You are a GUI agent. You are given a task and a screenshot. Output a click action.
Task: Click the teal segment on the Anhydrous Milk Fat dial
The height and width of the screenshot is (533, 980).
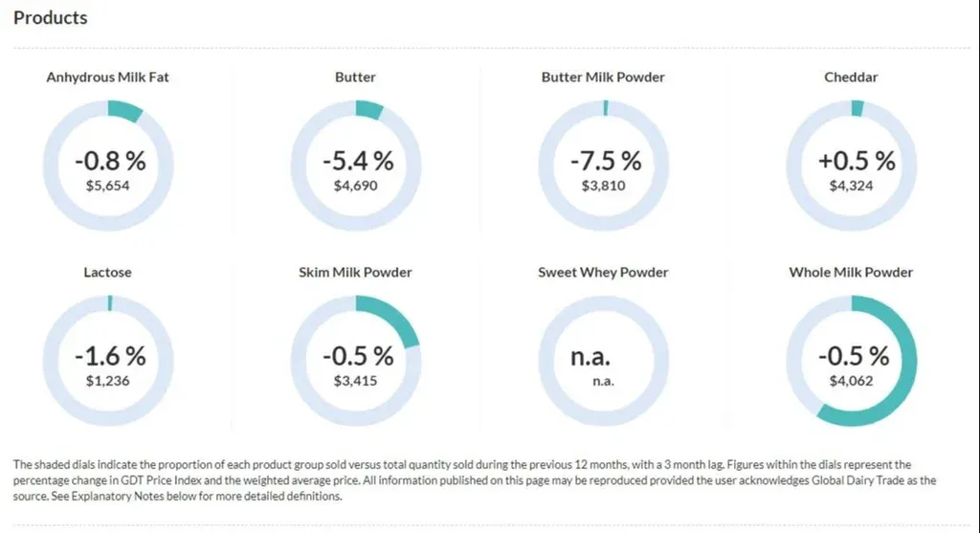pyautogui.click(x=124, y=110)
